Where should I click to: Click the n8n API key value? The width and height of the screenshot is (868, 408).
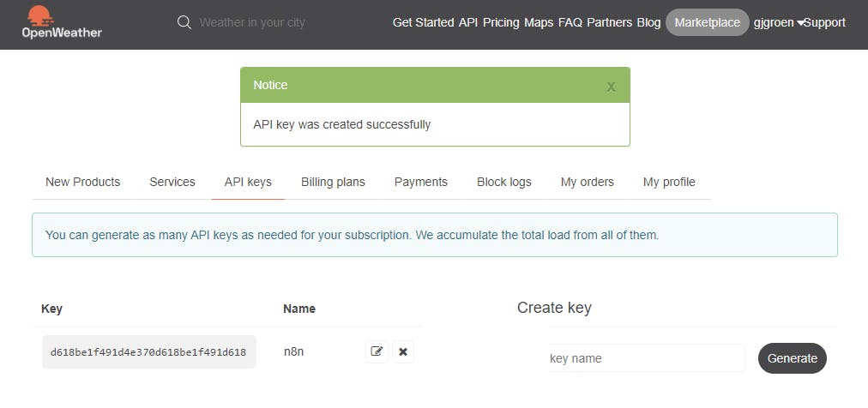coord(148,352)
